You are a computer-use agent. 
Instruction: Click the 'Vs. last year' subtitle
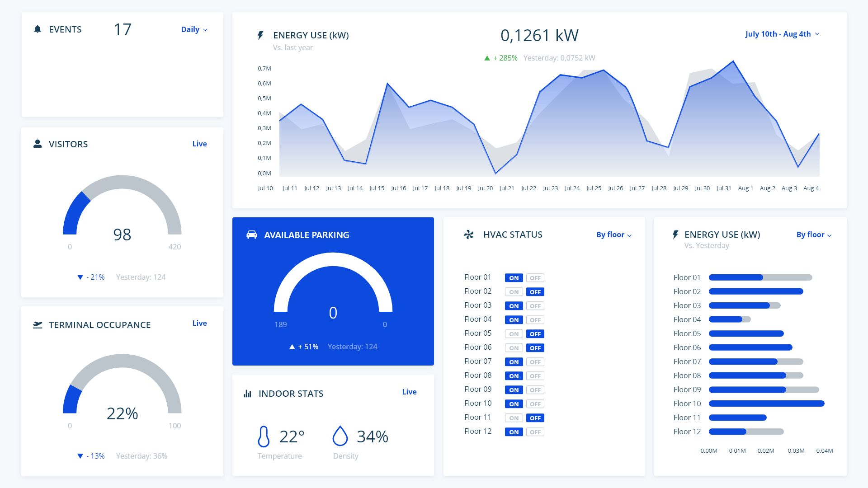pos(293,47)
